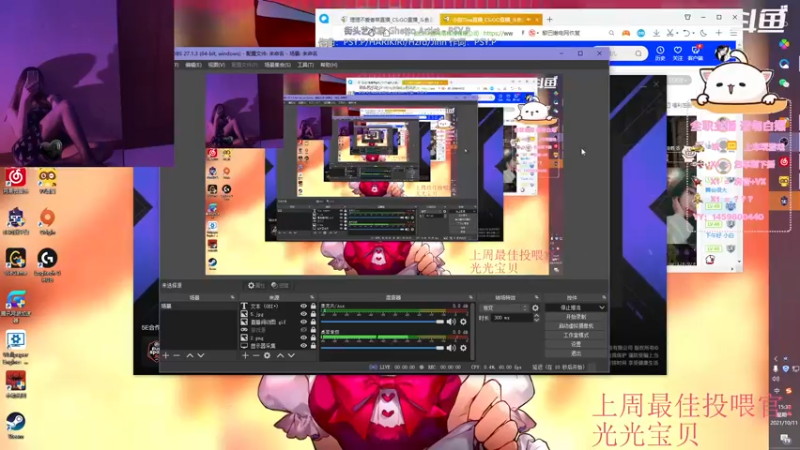Decrease the transition duration with the down arrow
800x450 pixels.
[x=536, y=320]
